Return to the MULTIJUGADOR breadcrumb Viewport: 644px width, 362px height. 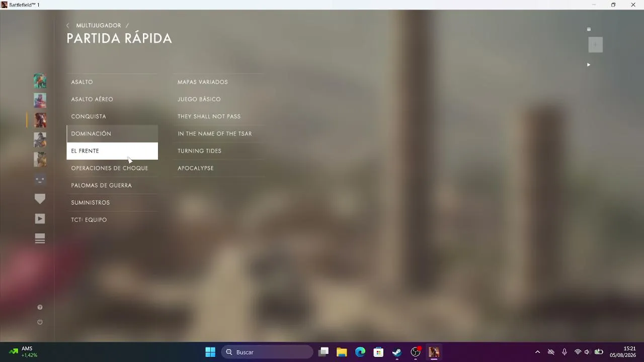point(99,26)
